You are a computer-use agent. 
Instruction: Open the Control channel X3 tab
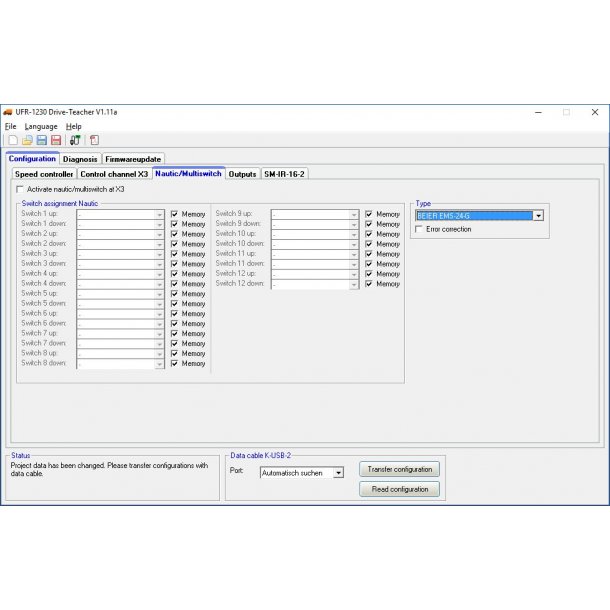pos(114,174)
